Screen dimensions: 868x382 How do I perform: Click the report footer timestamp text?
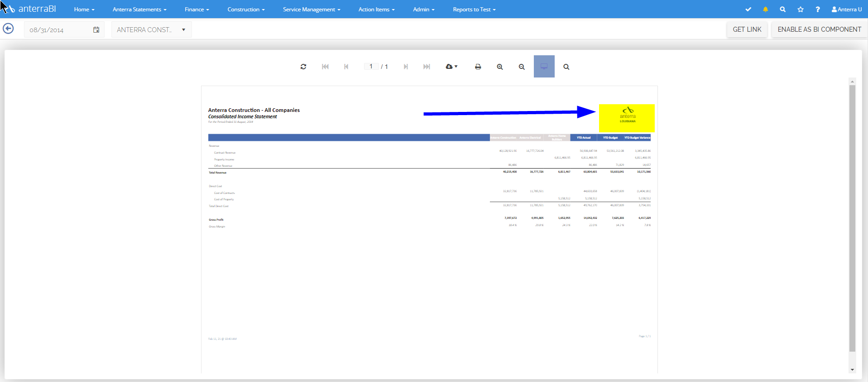[222, 339]
